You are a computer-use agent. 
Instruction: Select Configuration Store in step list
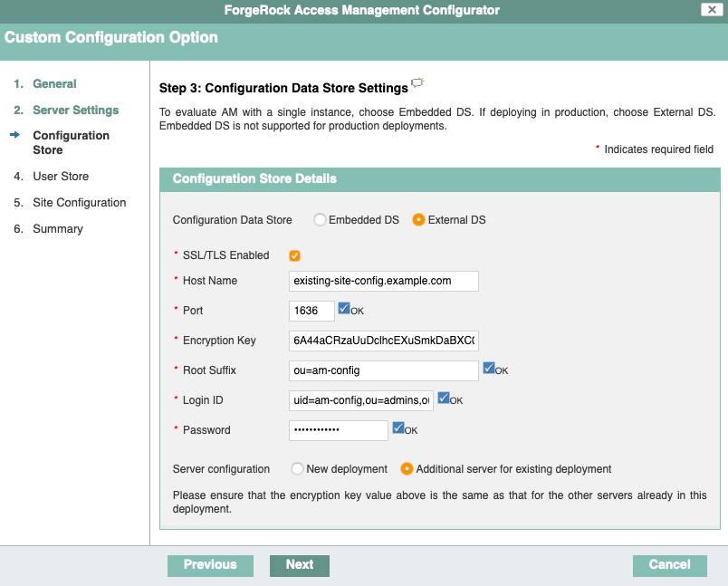point(71,142)
